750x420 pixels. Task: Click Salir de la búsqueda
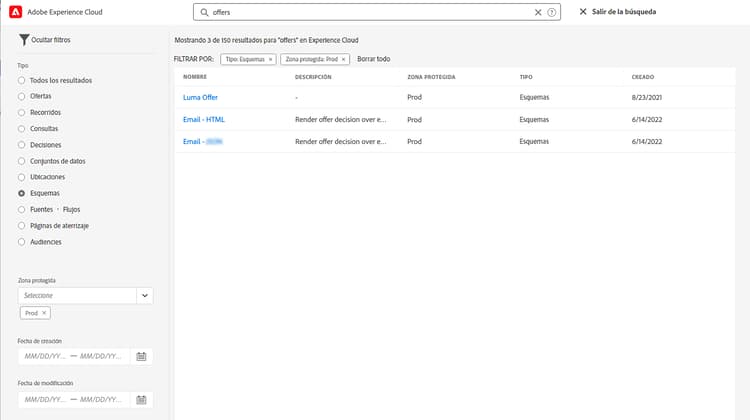point(618,11)
